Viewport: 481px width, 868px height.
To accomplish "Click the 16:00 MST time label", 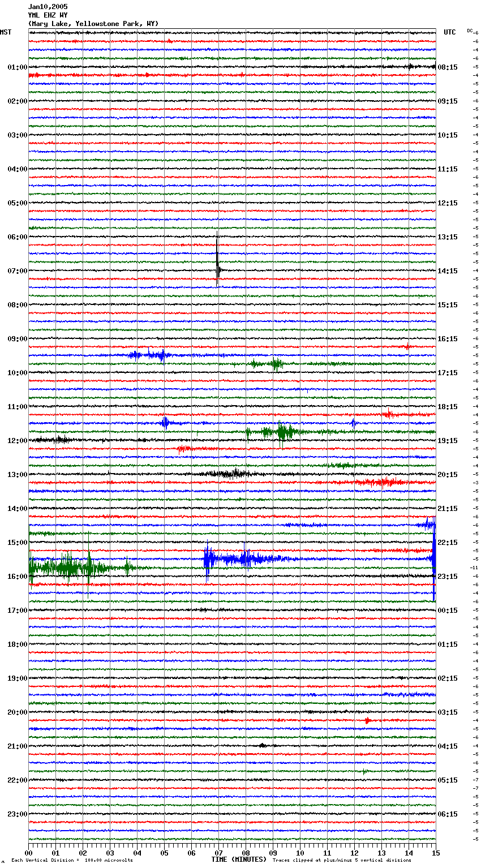I will pyautogui.click(x=18, y=577).
